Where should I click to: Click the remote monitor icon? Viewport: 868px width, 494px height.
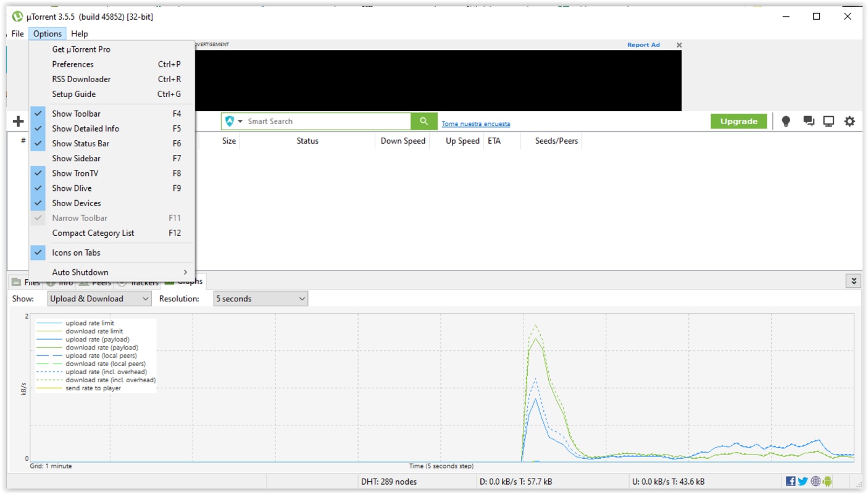tap(828, 121)
